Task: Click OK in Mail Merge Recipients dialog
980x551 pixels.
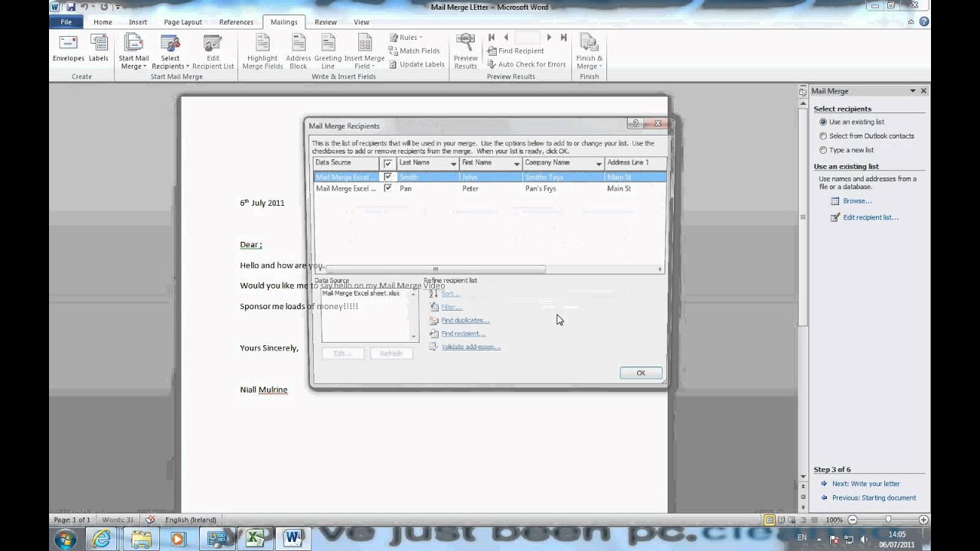Action: [641, 373]
